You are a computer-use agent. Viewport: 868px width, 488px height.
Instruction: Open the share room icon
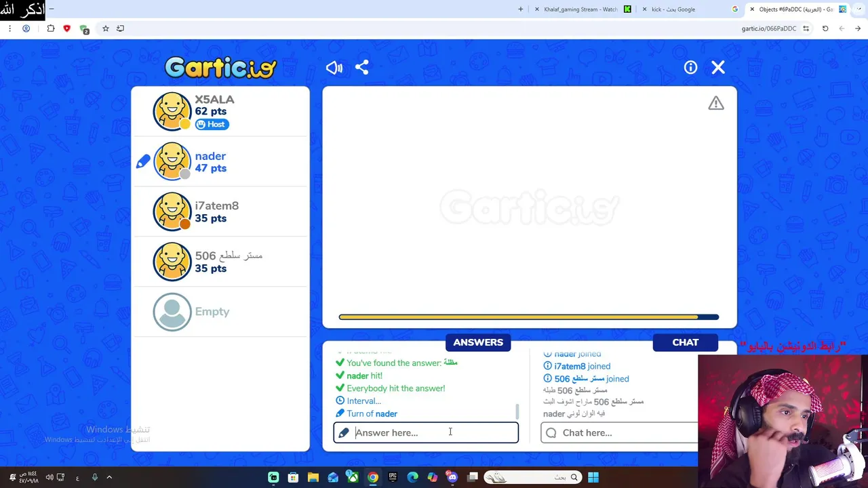point(362,68)
